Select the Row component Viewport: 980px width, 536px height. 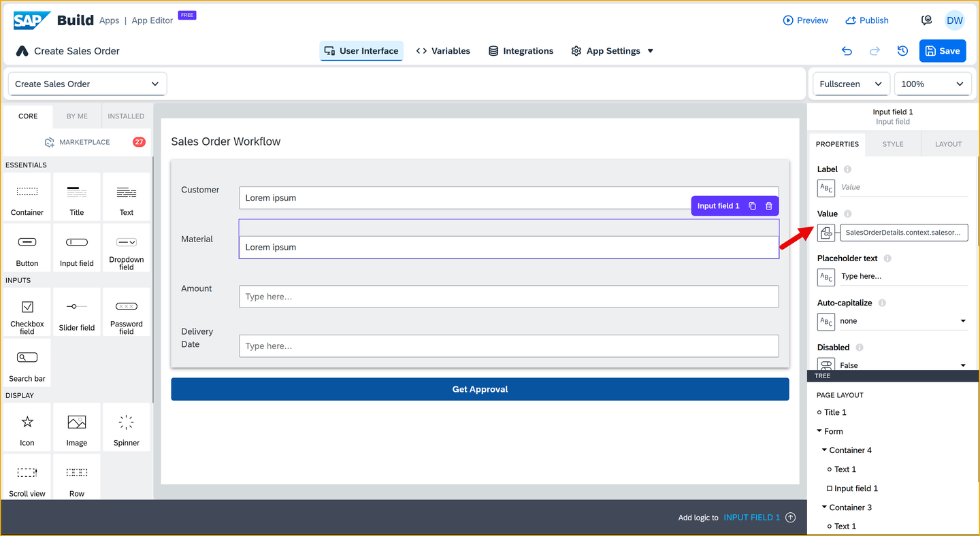77,478
